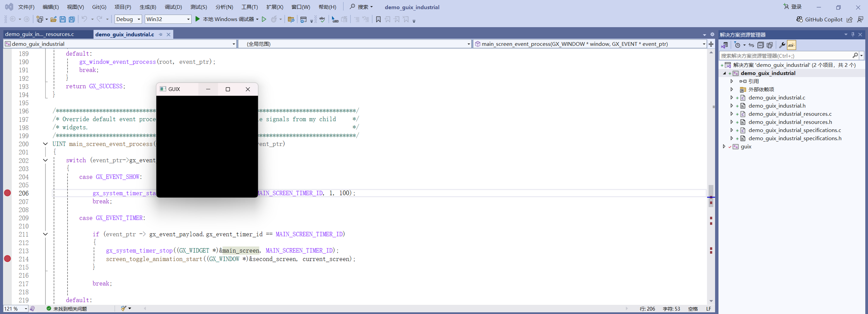Screen dimensions: 868x314
Task: Click the Save All icon
Action: (x=72, y=19)
